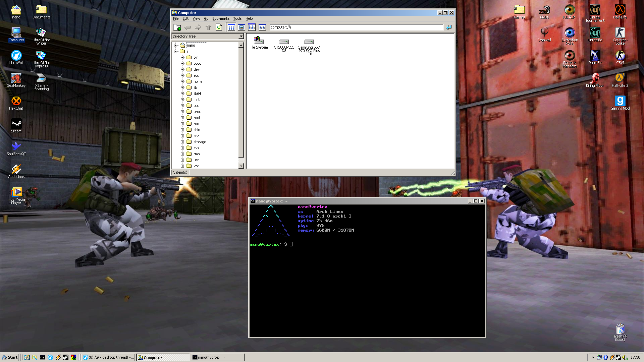Open the Trash on the desktop
644x362 pixels.
pos(620,333)
